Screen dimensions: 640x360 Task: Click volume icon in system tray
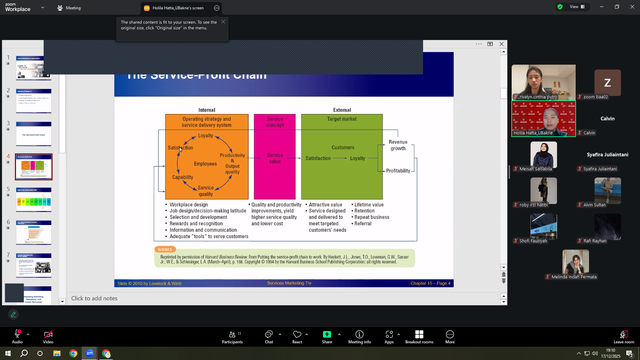tap(595, 353)
